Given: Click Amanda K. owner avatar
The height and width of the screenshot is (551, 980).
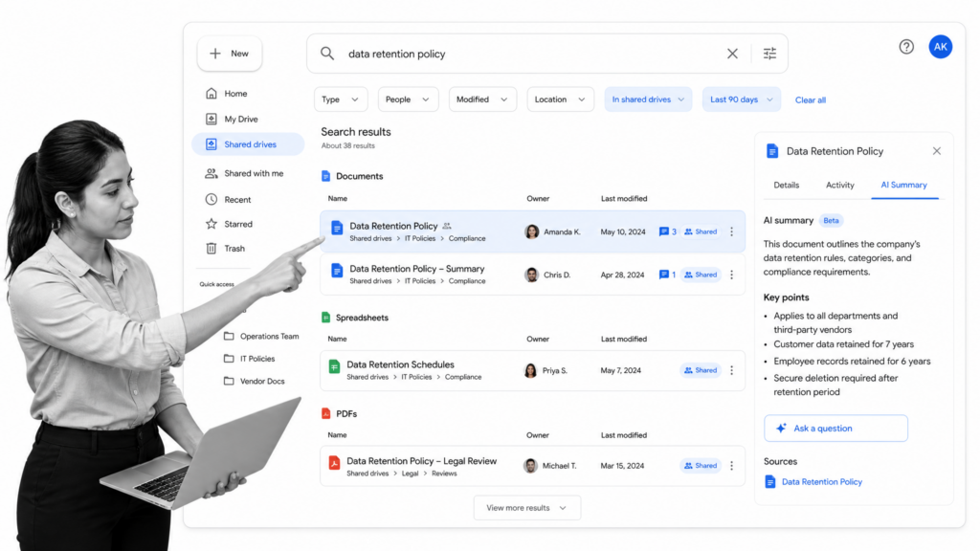Looking at the screenshot, I should click(x=532, y=231).
